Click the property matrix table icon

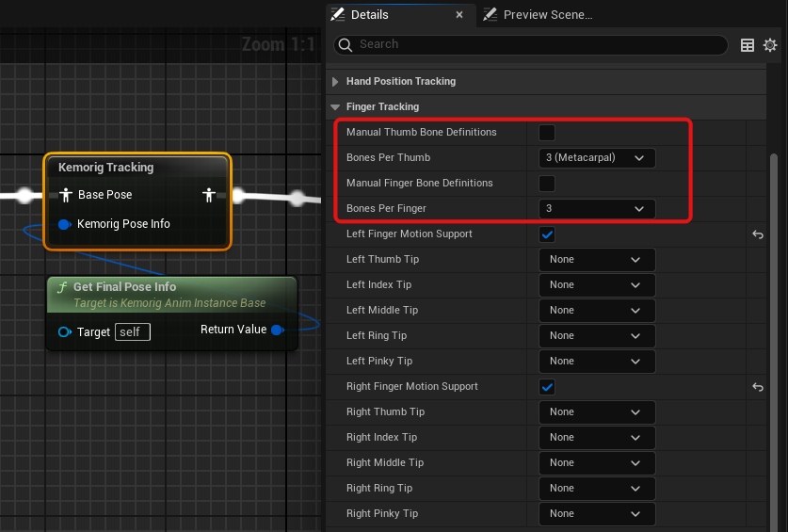pos(748,45)
